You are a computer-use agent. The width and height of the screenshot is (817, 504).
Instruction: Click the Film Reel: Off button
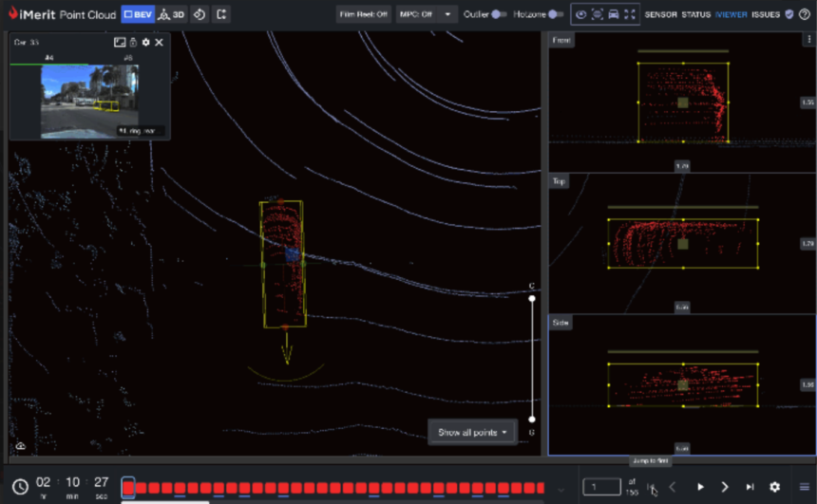(x=364, y=14)
